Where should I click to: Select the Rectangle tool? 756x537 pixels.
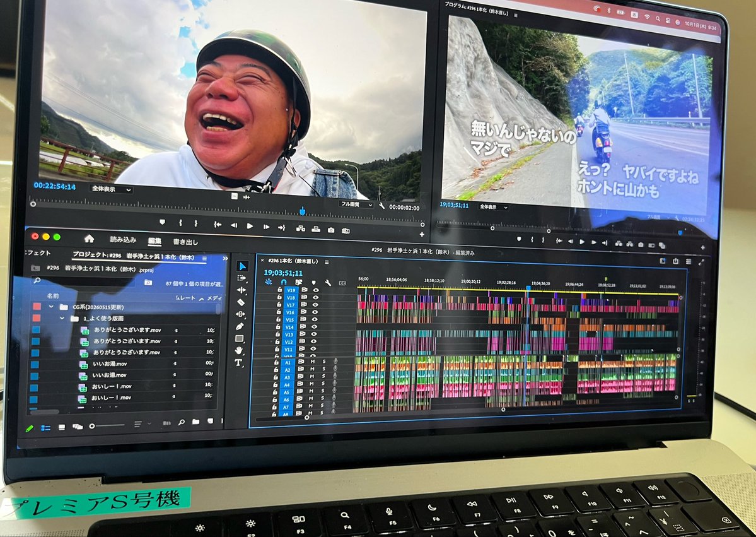(239, 339)
